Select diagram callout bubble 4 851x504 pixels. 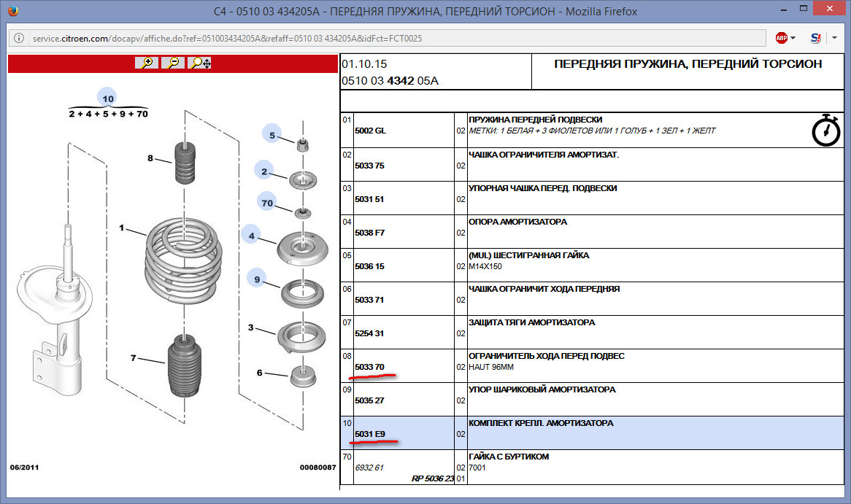(x=251, y=236)
